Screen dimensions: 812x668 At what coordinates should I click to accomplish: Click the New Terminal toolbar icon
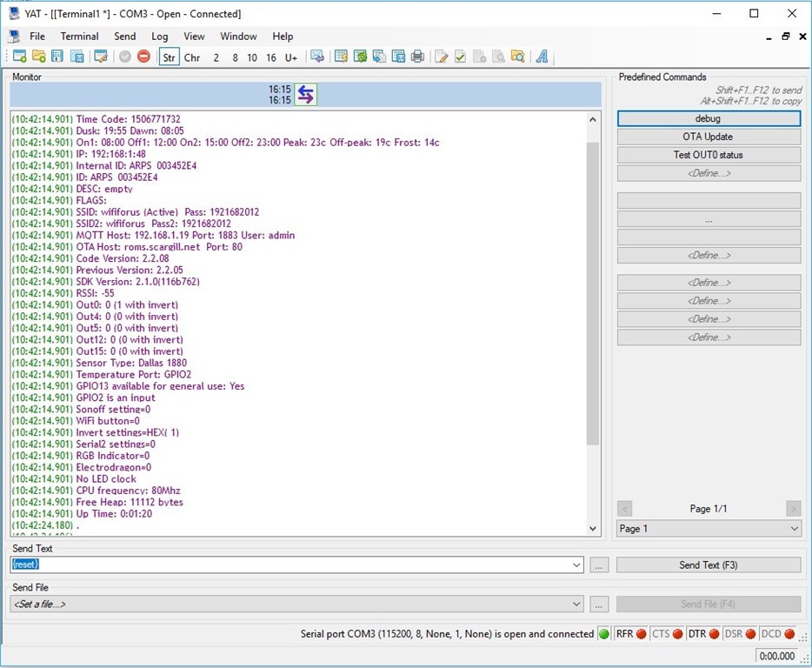[19, 57]
